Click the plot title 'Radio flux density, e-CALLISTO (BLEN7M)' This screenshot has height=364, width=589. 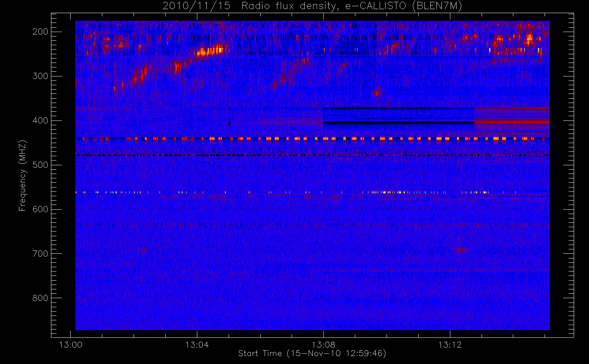pos(352,6)
